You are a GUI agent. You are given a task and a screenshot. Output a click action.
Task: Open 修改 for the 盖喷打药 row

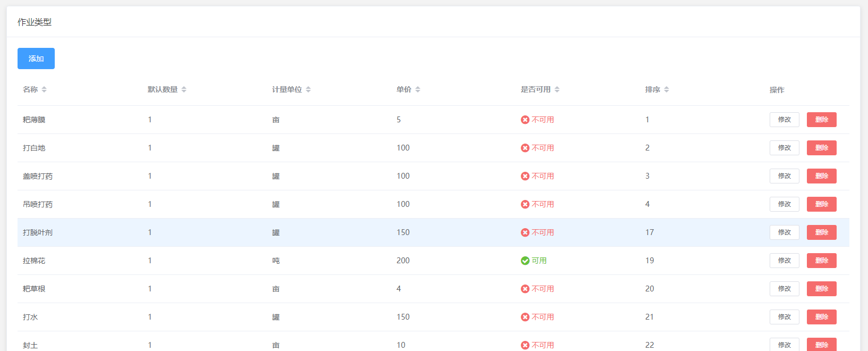point(784,176)
